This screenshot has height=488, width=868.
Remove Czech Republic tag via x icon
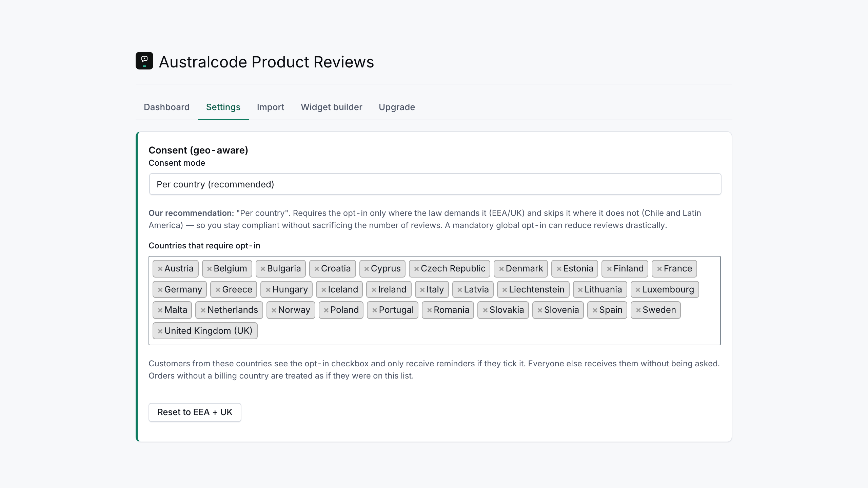pos(416,269)
